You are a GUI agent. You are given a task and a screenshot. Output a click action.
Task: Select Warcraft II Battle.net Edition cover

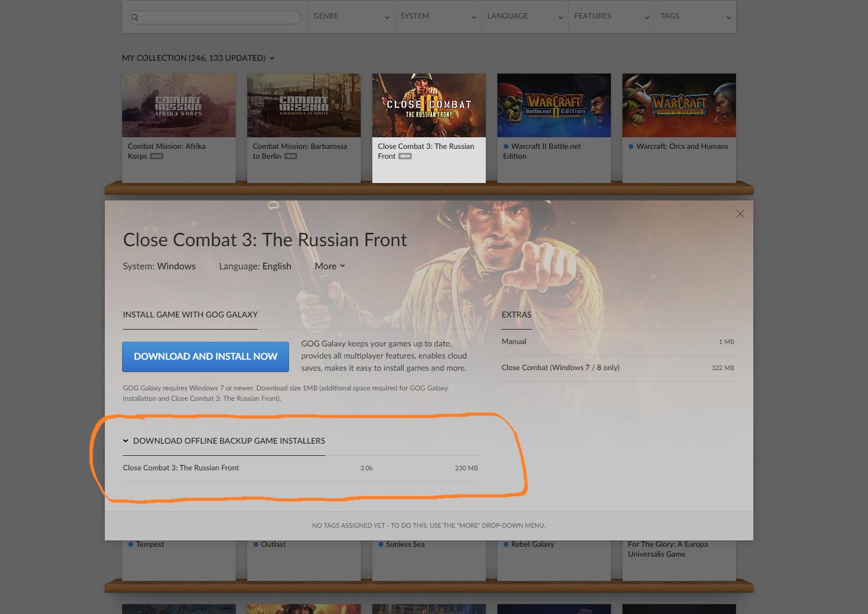[x=554, y=105]
